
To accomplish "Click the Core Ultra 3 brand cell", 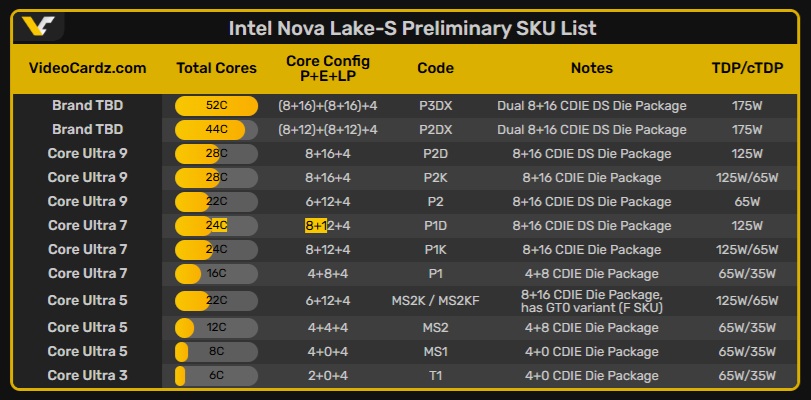I will click(87, 376).
